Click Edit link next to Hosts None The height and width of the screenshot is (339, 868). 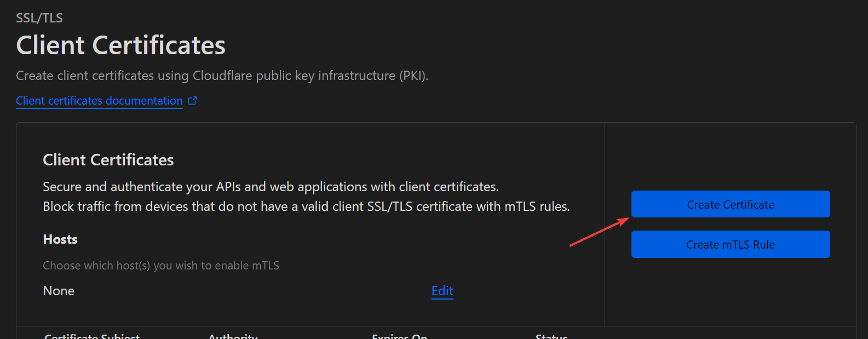coord(442,291)
